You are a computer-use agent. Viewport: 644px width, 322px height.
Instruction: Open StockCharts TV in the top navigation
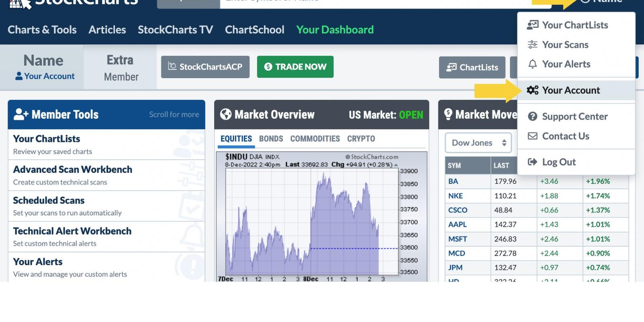coord(175,30)
